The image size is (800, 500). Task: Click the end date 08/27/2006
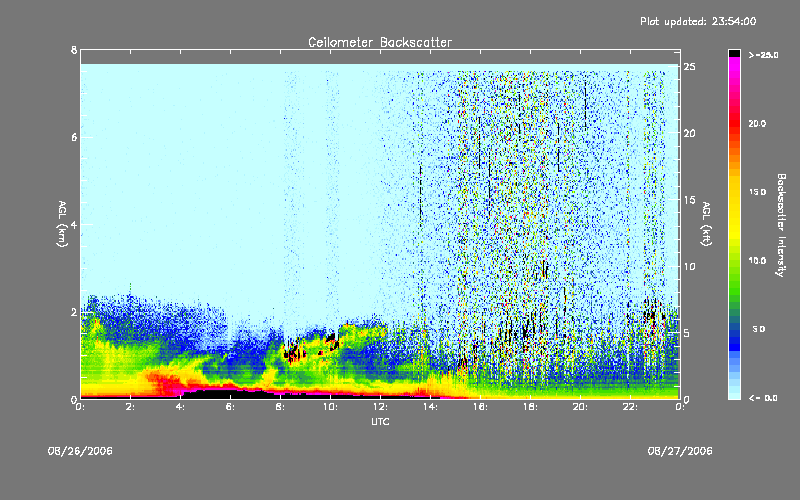click(680, 451)
